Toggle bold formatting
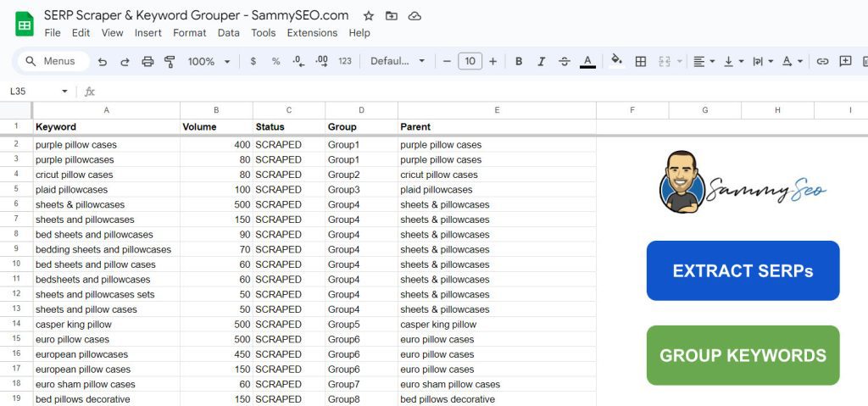 click(x=519, y=62)
